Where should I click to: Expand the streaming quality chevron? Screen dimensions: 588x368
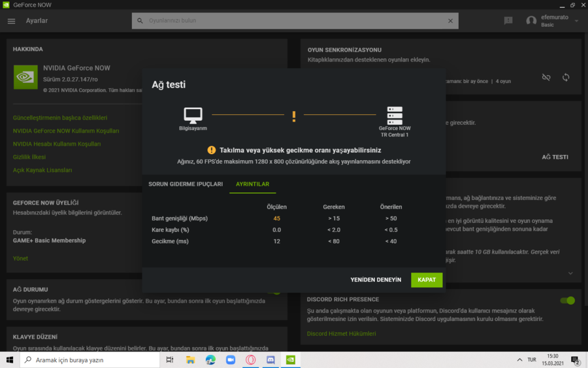[570, 273]
